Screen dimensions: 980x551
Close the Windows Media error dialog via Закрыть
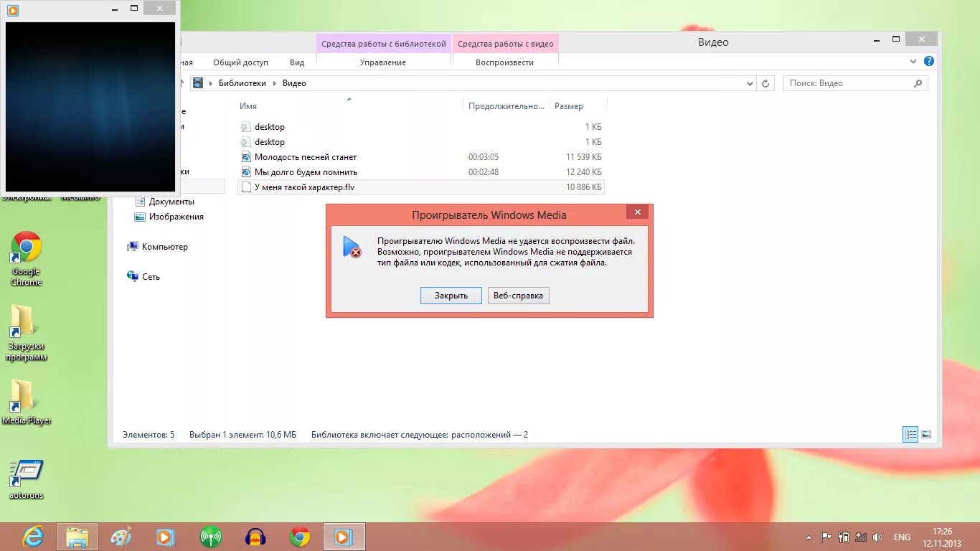pos(451,295)
